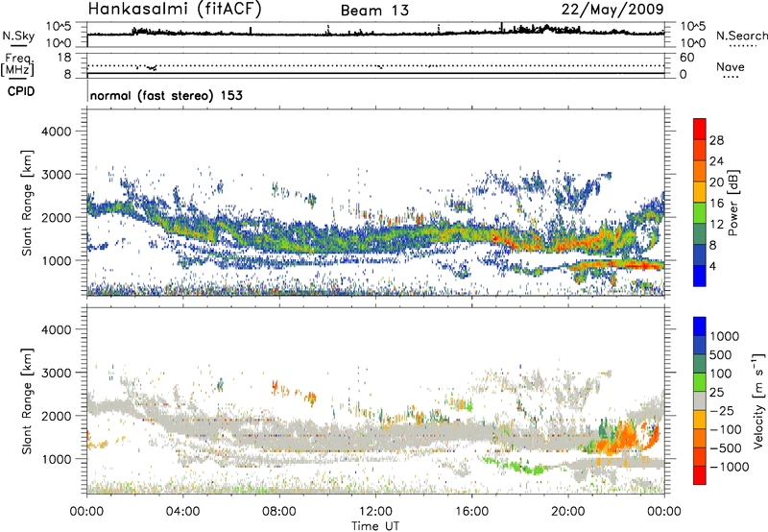Click the power color bar value '16'
The image size is (768, 532).
pos(716,204)
